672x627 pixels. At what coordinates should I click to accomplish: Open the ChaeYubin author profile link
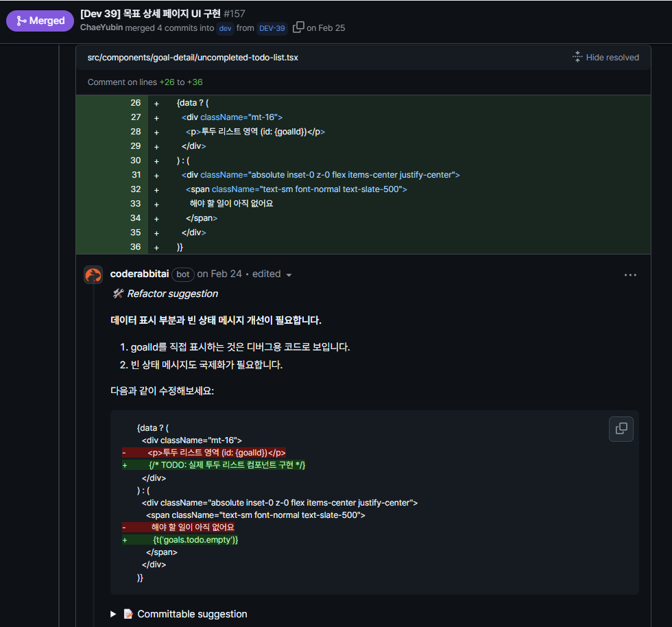[x=101, y=27]
